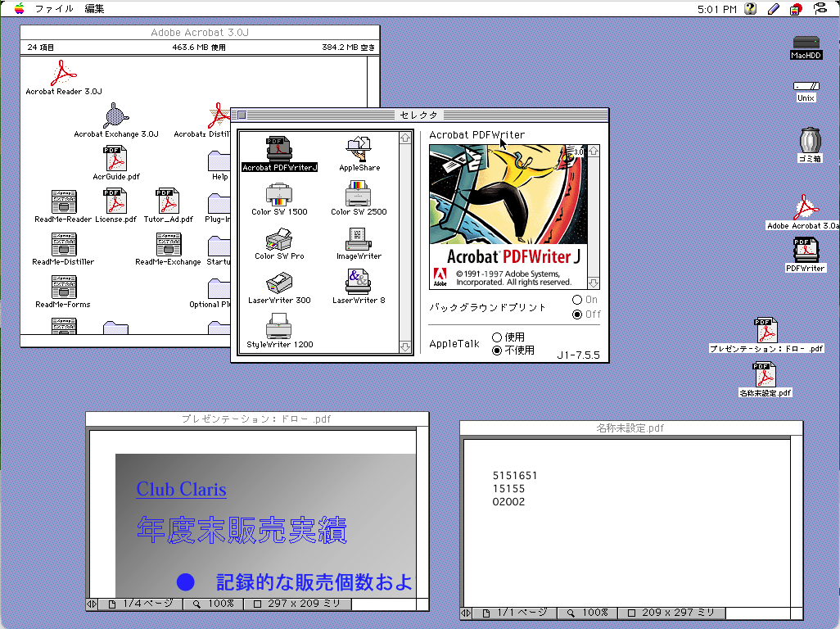Click the 02002 line in 名称未設定.pdf

(508, 501)
